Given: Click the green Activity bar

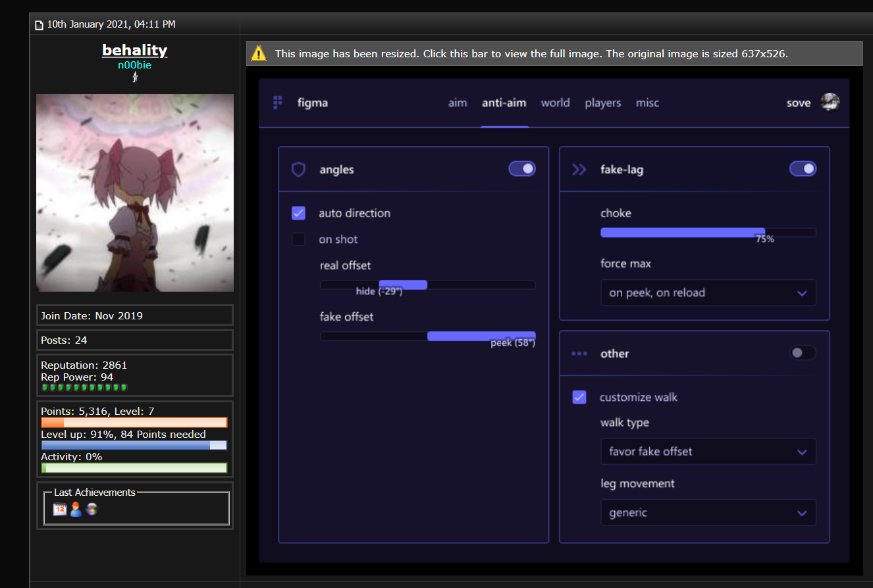Looking at the screenshot, I should click(134, 468).
